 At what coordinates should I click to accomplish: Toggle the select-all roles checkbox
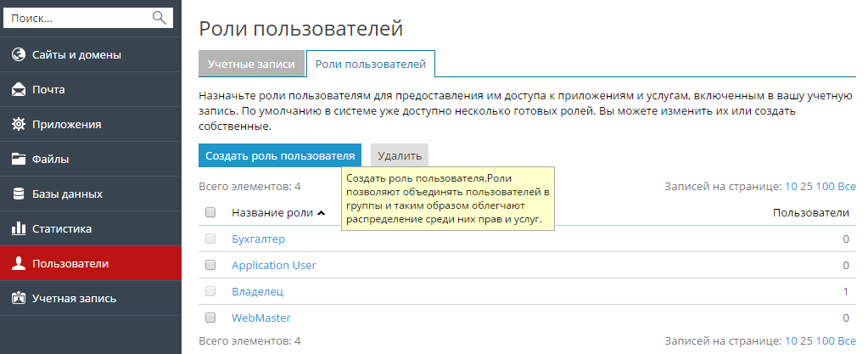[210, 213]
